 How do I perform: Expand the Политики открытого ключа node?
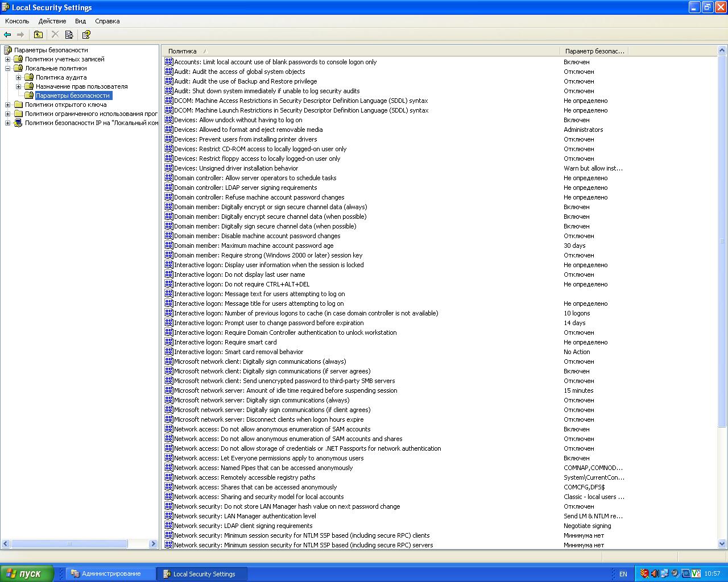coord(8,105)
